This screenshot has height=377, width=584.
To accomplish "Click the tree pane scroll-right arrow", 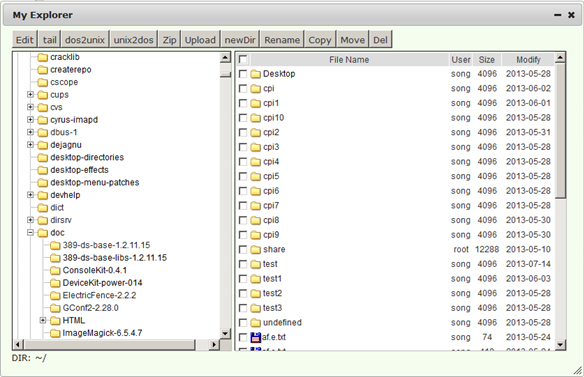I will pos(213,345).
